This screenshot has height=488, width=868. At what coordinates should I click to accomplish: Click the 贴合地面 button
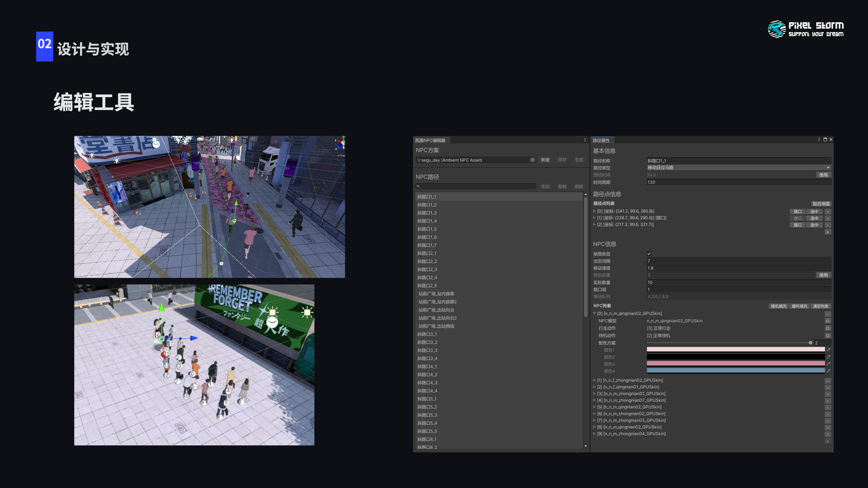[x=821, y=204]
